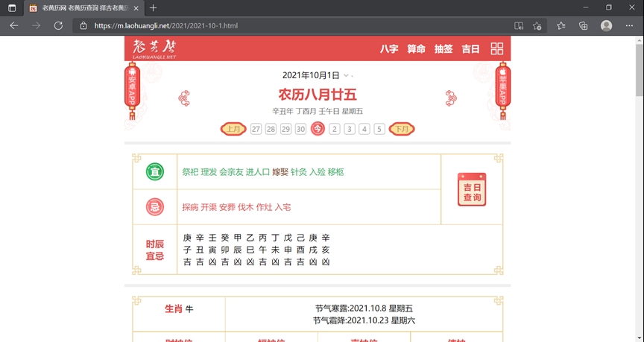This screenshot has height=342, width=644.
Task: Select day 3 in date strip
Action: (x=350, y=129)
